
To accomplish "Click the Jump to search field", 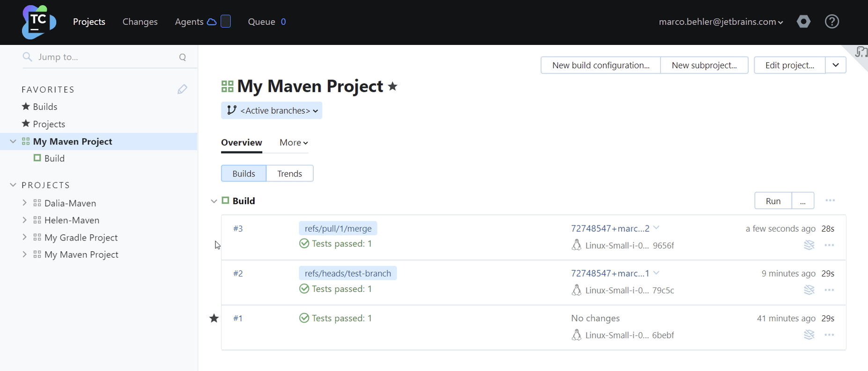I will pos(103,57).
